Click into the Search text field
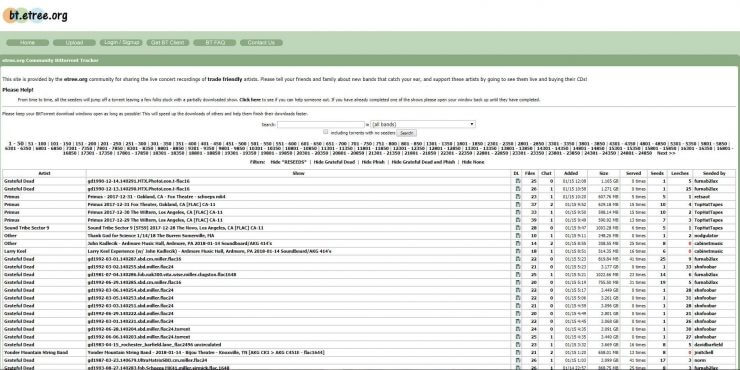This screenshot has height=370, width=740. (x=321, y=125)
